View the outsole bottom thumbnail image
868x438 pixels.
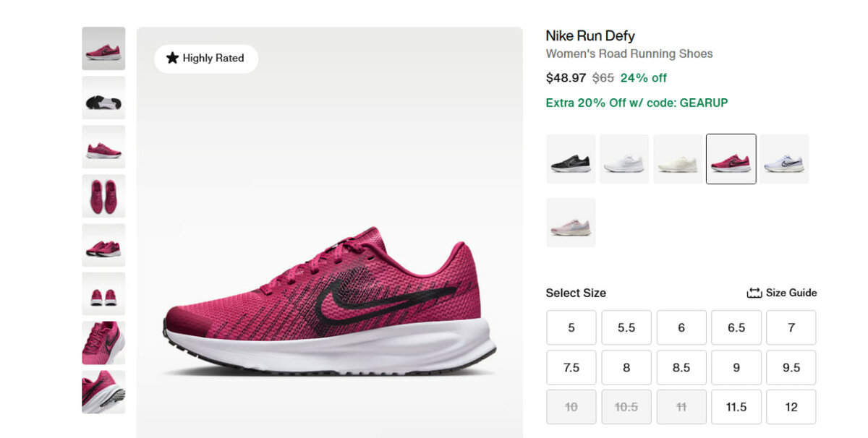(103, 98)
